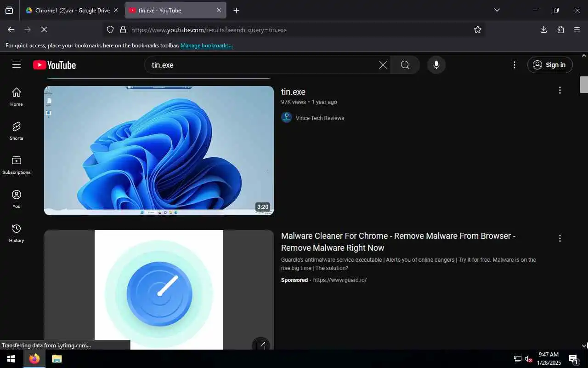This screenshot has height=368, width=588.
Task: Click the YouTube search input field
Action: (x=264, y=65)
